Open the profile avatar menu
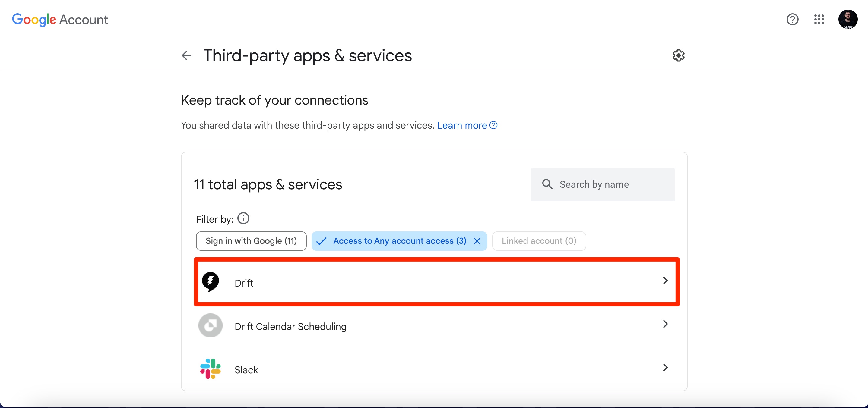 [848, 20]
